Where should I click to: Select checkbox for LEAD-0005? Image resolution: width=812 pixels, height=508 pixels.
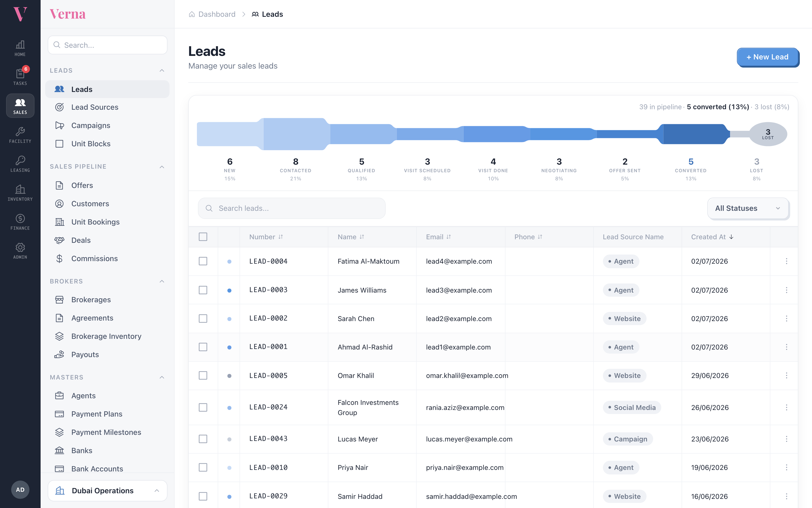pyautogui.click(x=203, y=375)
